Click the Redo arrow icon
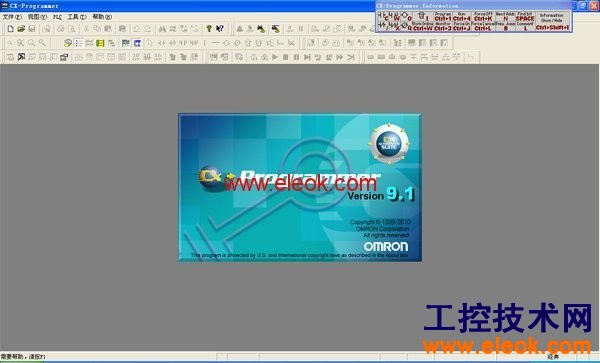This screenshot has width=600, height=363. pyautogui.click(x=147, y=29)
